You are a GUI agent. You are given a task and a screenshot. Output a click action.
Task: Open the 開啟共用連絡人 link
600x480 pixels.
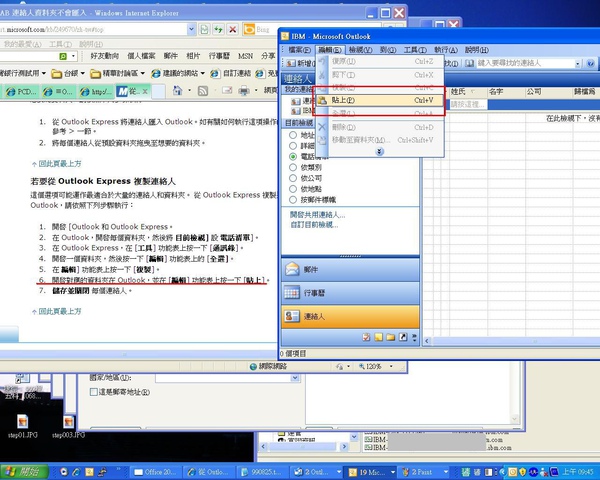point(317,215)
